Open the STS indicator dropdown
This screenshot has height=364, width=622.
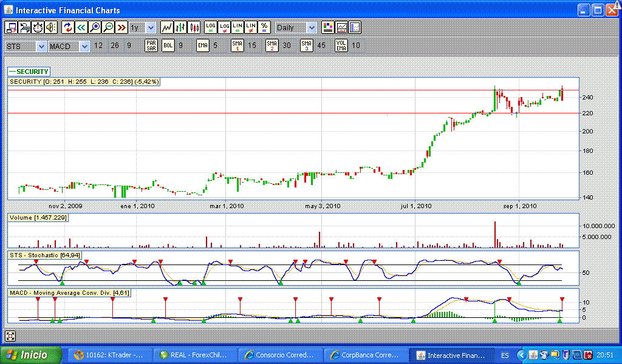click(x=41, y=46)
